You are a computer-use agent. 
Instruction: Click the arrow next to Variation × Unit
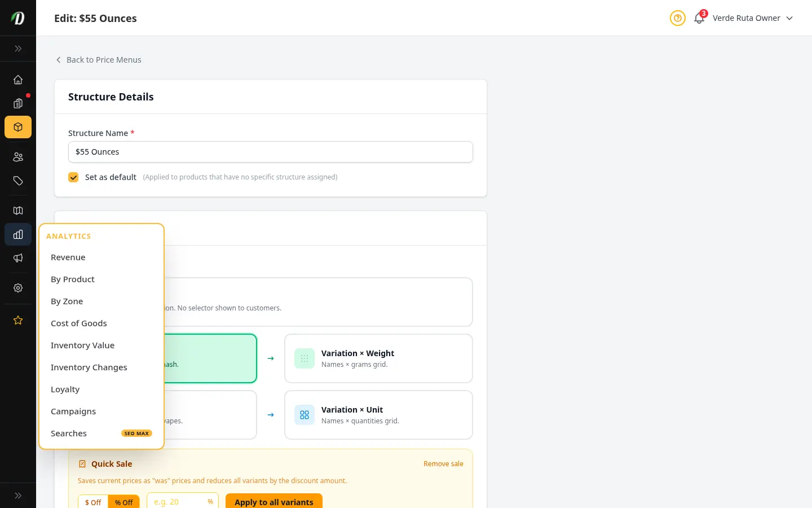pos(271,415)
